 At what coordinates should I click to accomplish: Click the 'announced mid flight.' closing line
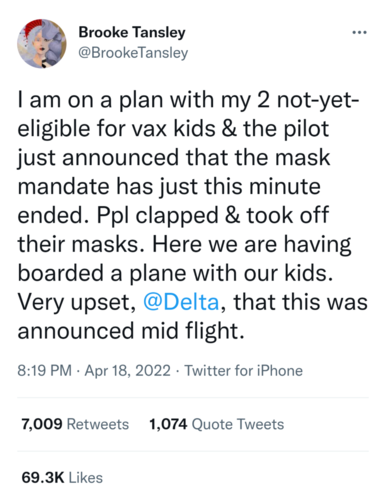coord(131,331)
